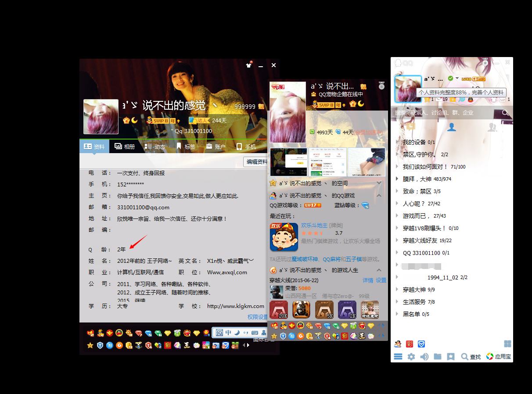Launch the QQ game penguin icon
This screenshot has height=394, width=532.
click(x=398, y=344)
